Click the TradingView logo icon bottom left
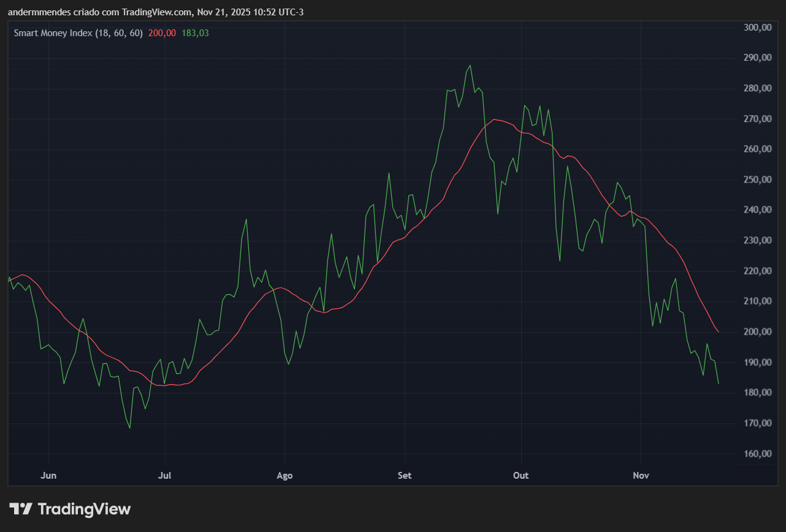Screen dimensions: 786x532 (x=20, y=509)
